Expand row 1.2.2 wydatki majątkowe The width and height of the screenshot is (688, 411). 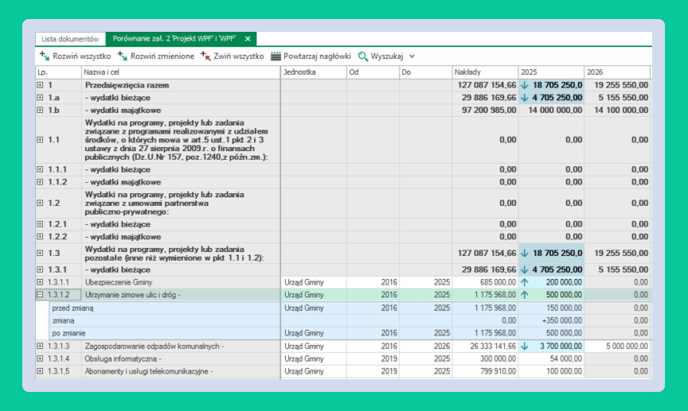point(40,236)
